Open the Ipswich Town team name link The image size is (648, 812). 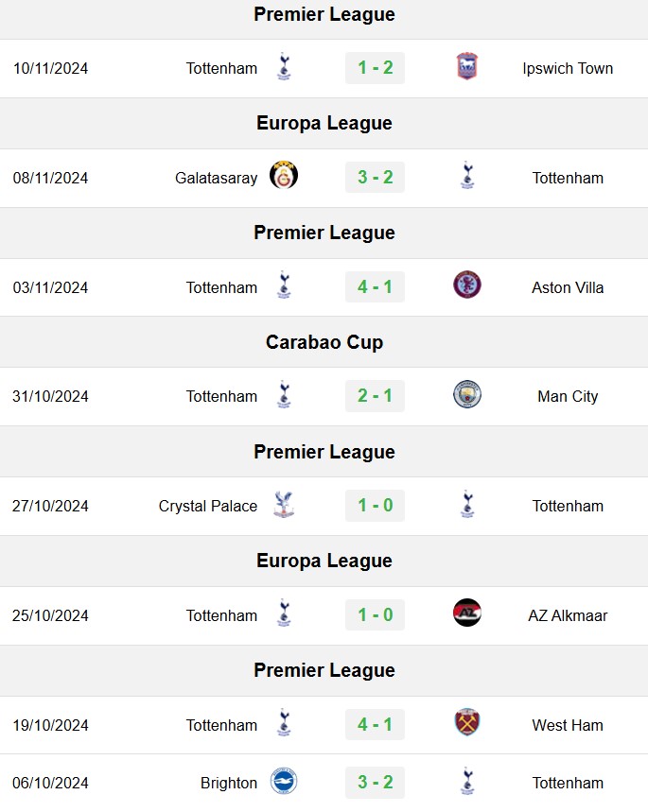[x=568, y=68]
